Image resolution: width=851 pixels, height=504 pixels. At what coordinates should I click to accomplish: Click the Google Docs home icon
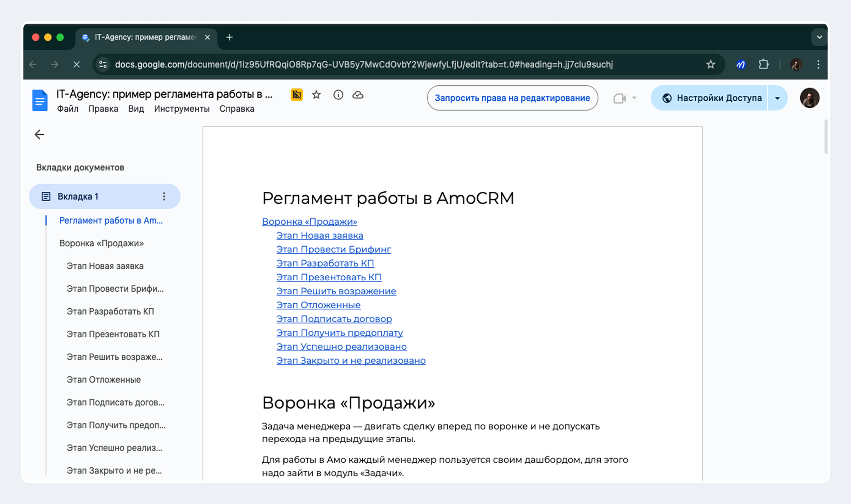click(x=40, y=101)
